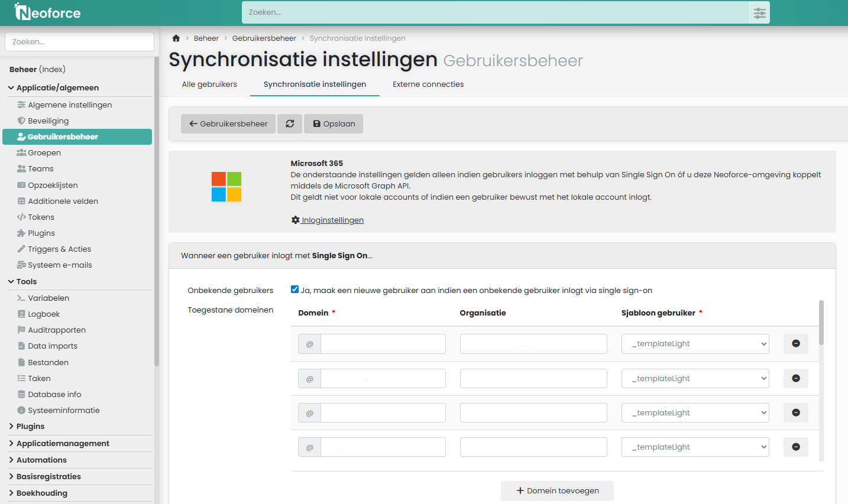The height and width of the screenshot is (504, 848).
Task: Remove the first domain row with minus icon
Action: pos(795,344)
